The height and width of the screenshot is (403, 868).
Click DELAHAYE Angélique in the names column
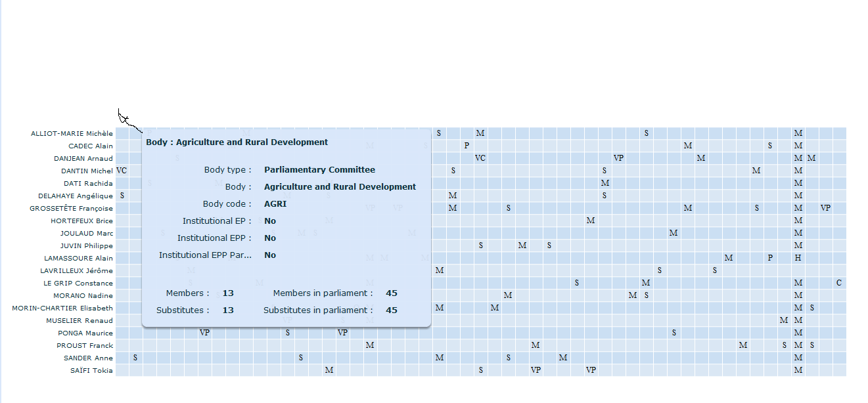(76, 196)
